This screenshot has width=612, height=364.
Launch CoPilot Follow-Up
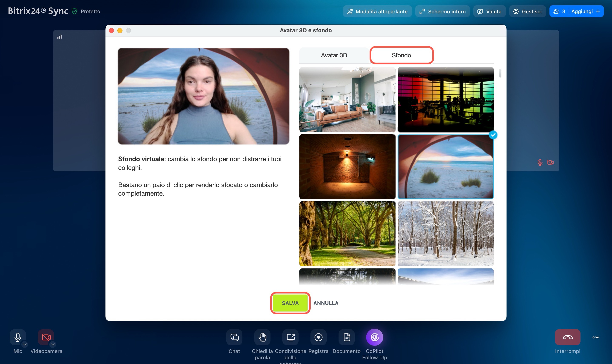click(x=374, y=337)
